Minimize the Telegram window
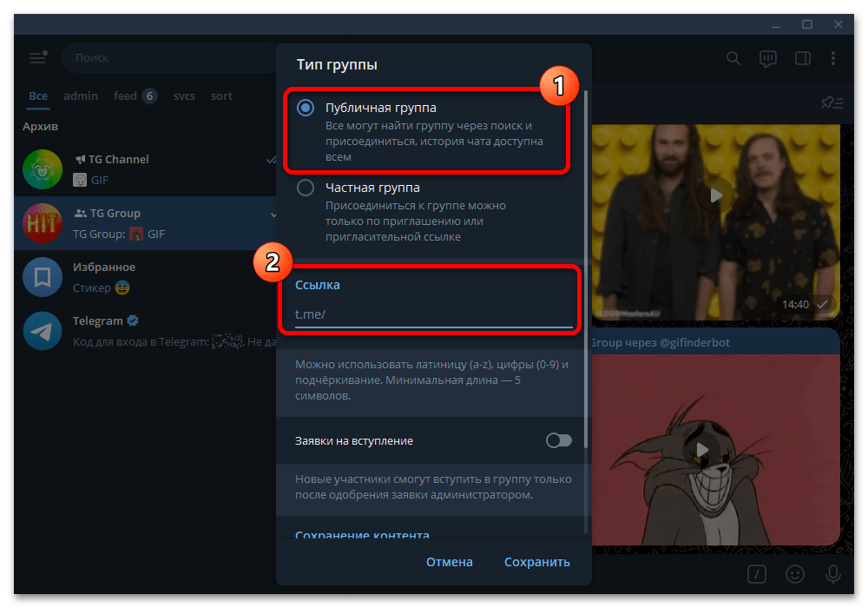 click(776, 25)
